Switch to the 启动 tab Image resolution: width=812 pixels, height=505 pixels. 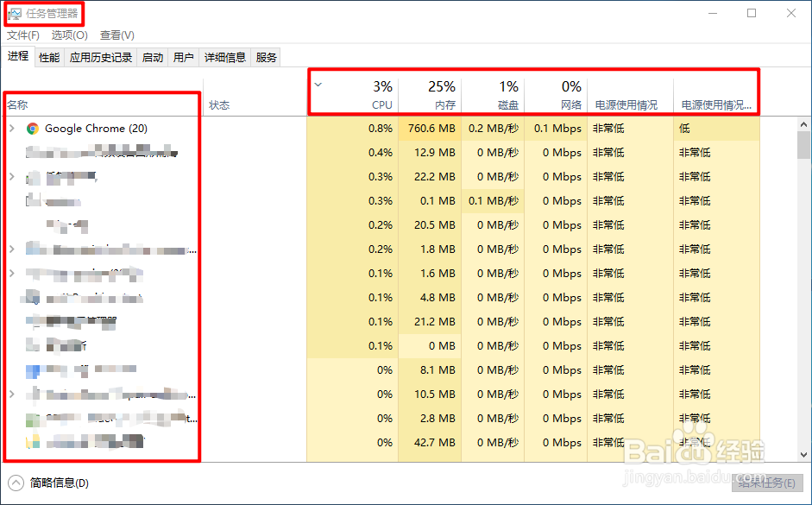[x=152, y=57]
